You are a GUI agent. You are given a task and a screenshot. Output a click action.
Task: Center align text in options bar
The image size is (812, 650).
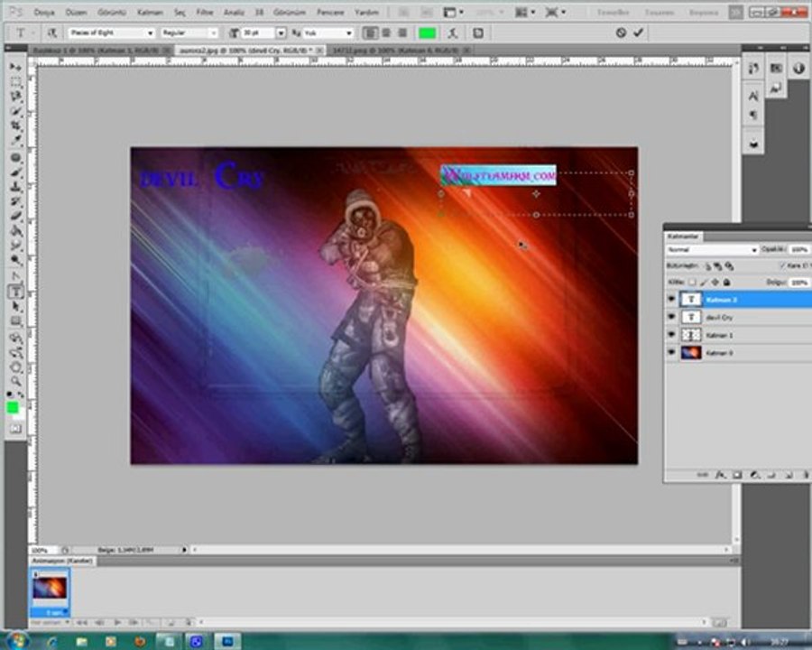pos(386,33)
